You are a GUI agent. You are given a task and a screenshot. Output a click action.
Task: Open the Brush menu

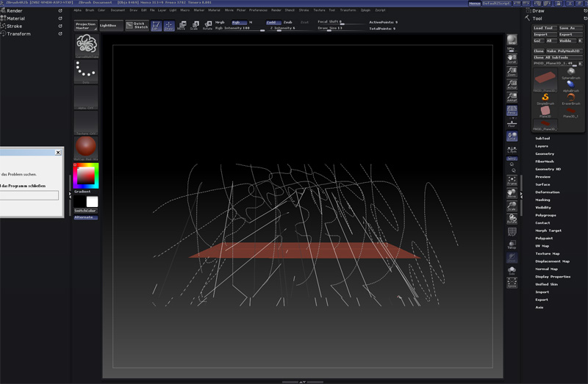pos(90,10)
